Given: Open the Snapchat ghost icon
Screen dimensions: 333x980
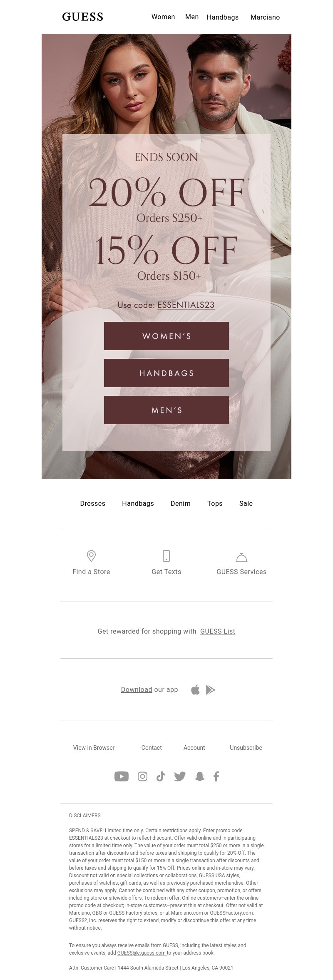Looking at the screenshot, I should coord(200,776).
